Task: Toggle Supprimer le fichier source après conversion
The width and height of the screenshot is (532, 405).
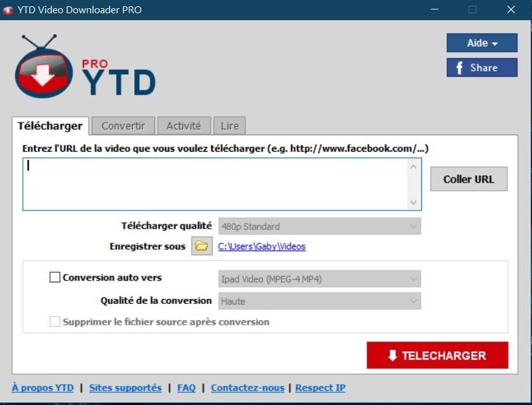Action: click(x=55, y=322)
